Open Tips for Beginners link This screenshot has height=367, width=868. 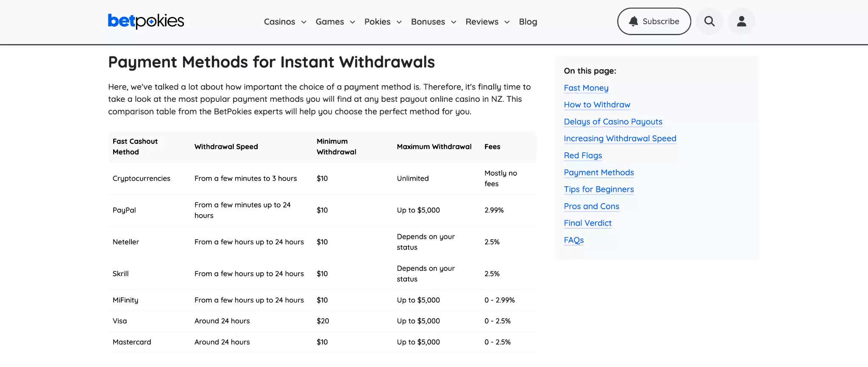click(598, 189)
